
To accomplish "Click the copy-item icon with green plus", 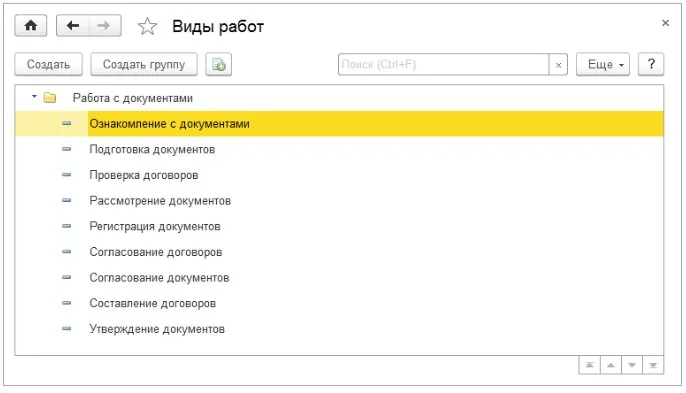I will pos(219,65).
